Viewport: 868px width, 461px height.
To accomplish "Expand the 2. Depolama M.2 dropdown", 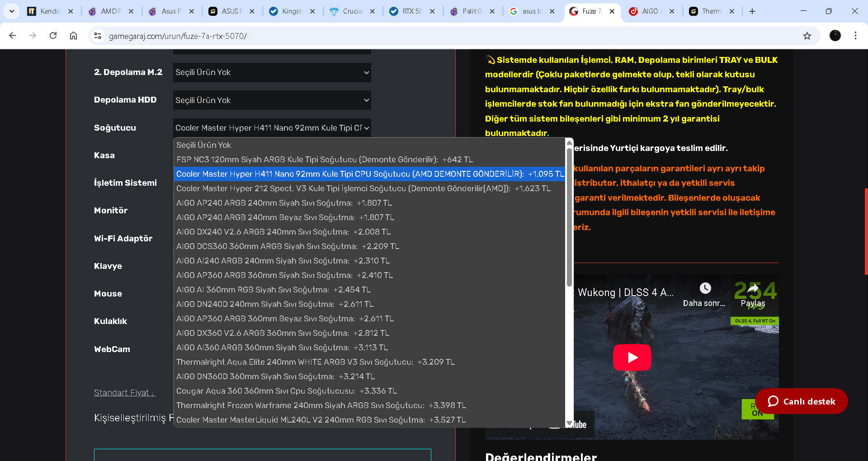I will pyautogui.click(x=272, y=72).
